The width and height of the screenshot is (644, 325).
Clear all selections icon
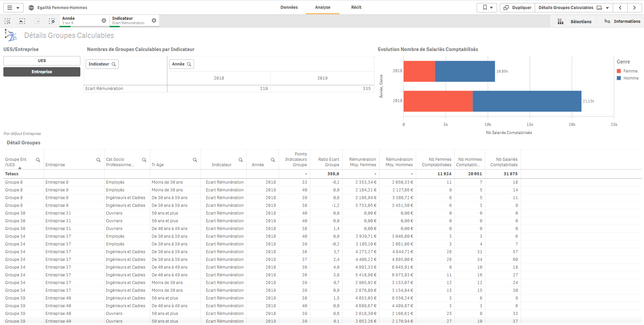(x=52, y=21)
